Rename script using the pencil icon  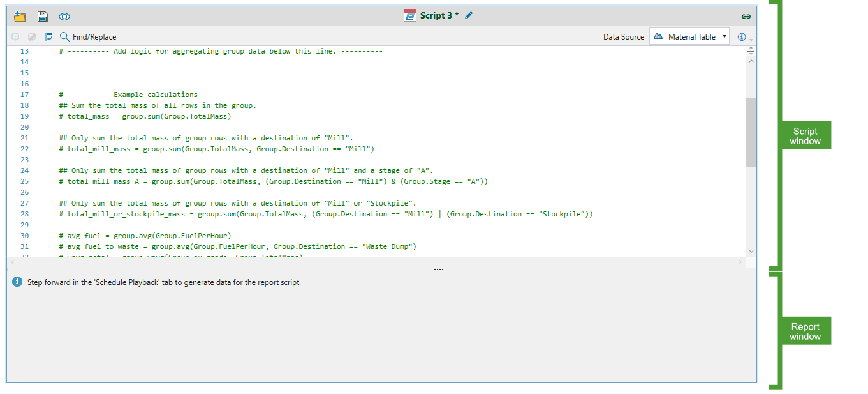(x=469, y=16)
